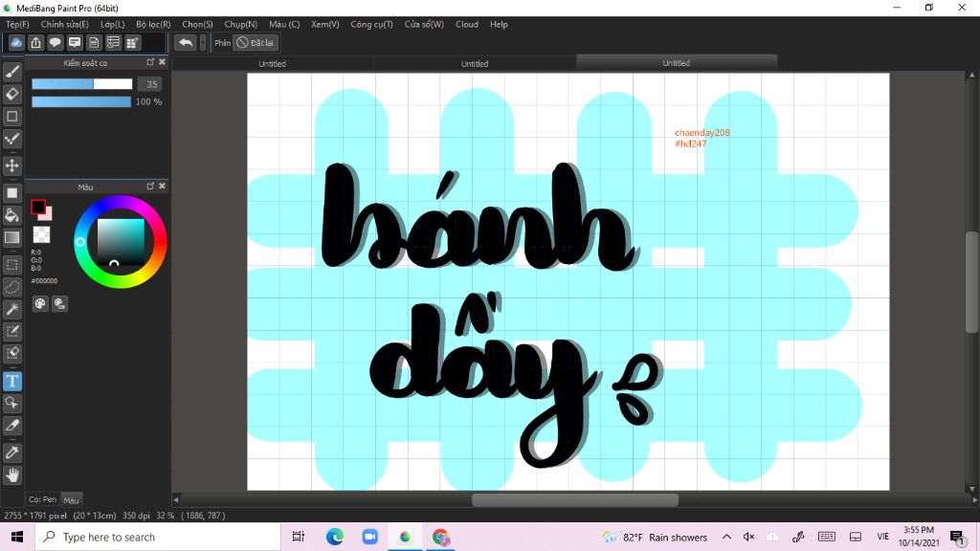The width and height of the screenshot is (980, 551).
Task: Select the Lasso tool
Action: [x=11, y=287]
